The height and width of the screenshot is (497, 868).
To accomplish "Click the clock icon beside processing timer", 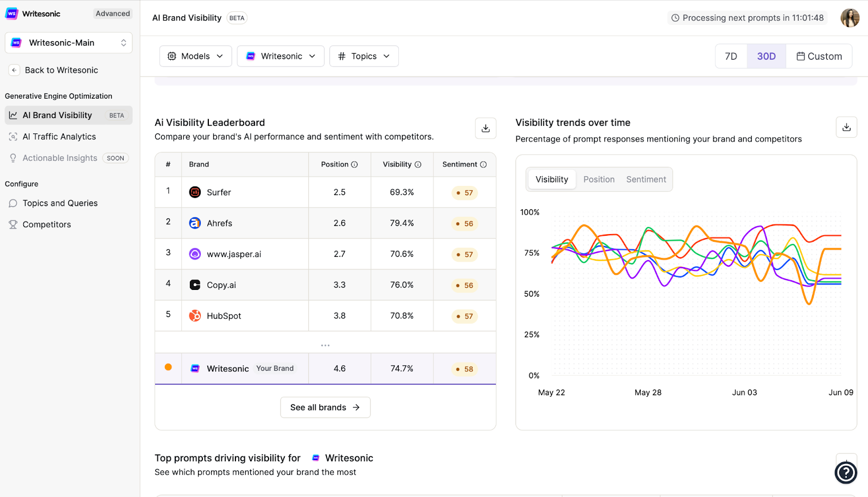I will point(675,18).
